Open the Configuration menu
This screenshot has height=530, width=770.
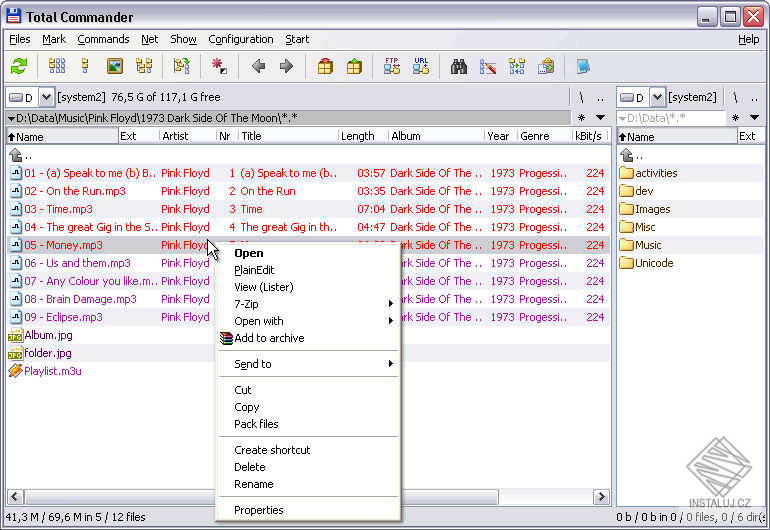pos(241,39)
